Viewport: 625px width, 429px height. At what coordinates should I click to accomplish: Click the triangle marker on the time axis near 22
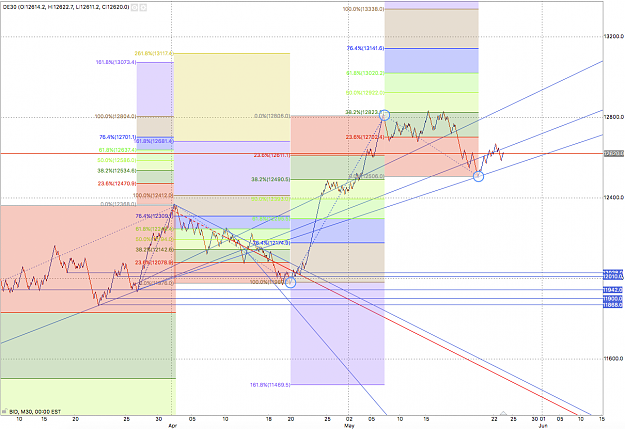(503, 413)
